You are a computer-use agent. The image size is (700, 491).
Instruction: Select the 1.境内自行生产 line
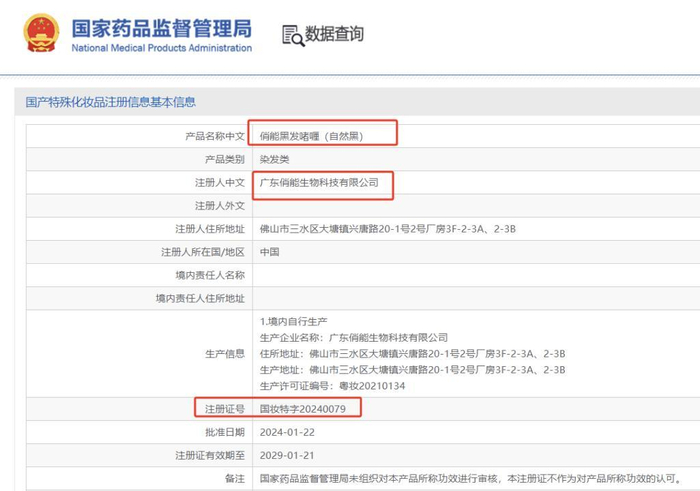293,321
